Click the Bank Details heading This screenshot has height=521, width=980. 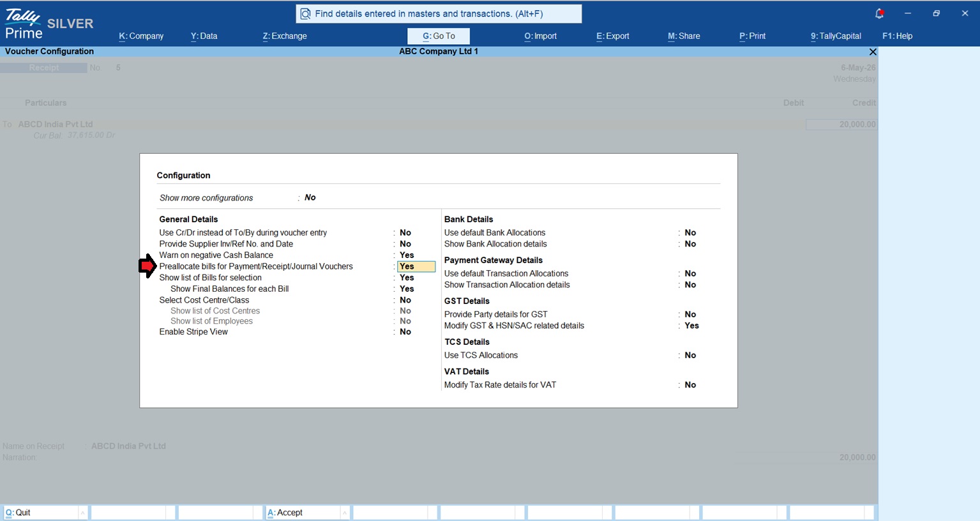point(469,219)
